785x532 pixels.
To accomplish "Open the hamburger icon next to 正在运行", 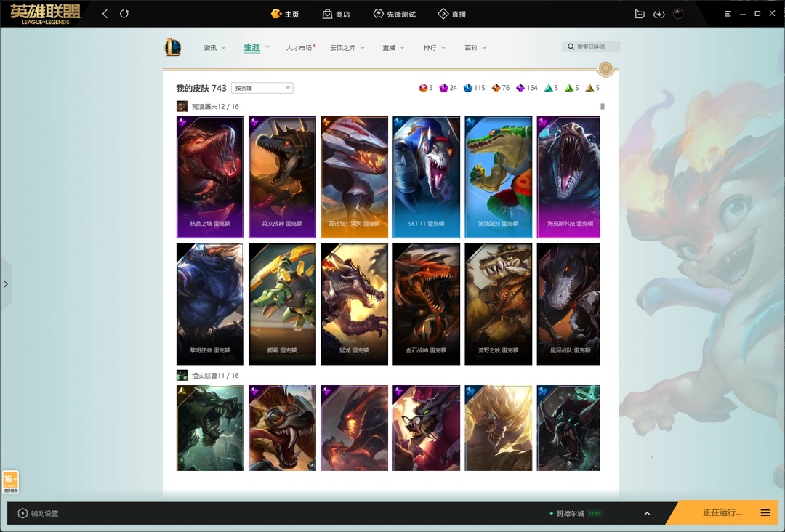I will click(x=765, y=512).
